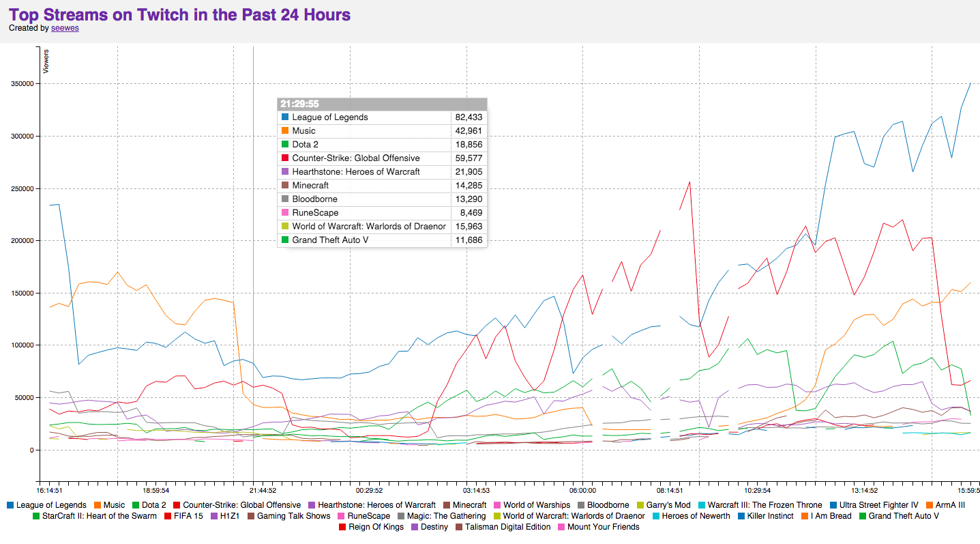Click Grand Theft Auto V row in tooltip

point(382,240)
